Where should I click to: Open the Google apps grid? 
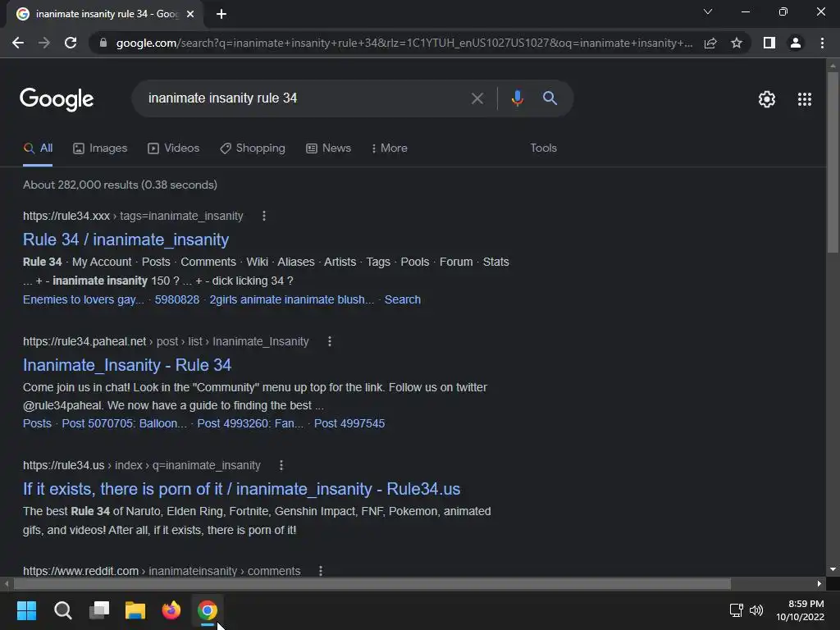[x=805, y=99]
